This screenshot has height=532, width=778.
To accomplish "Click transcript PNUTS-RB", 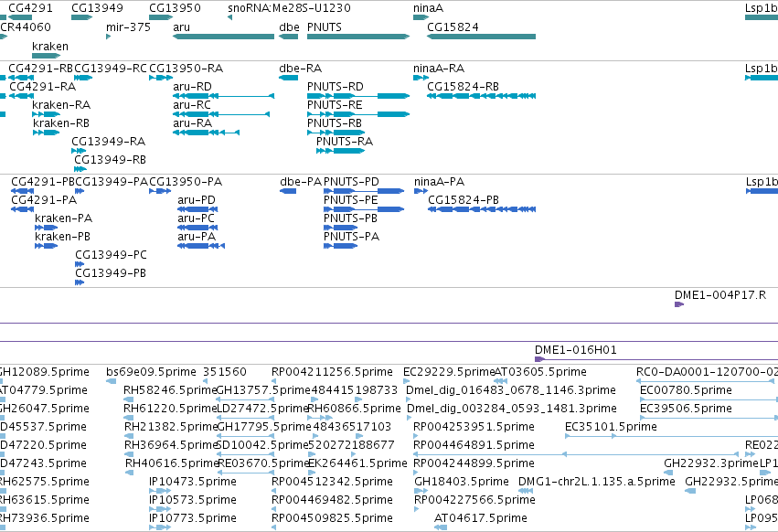I will 336,133.
